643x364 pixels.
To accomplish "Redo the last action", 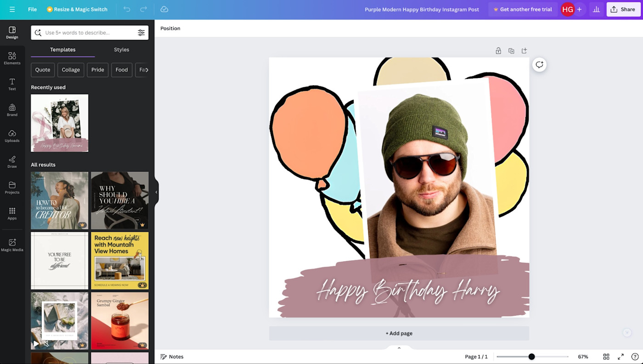I will (x=144, y=9).
